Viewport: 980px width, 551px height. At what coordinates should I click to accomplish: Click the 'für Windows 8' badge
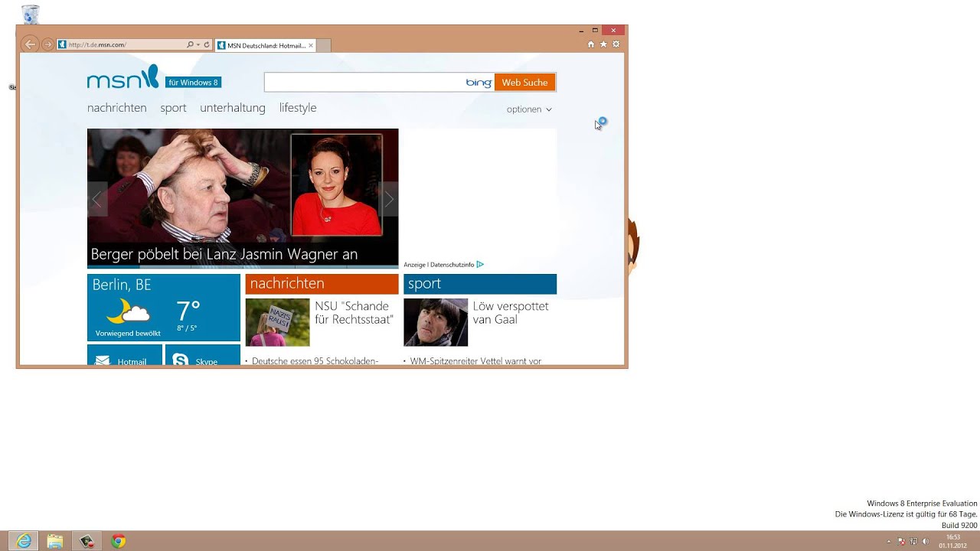click(x=194, y=83)
